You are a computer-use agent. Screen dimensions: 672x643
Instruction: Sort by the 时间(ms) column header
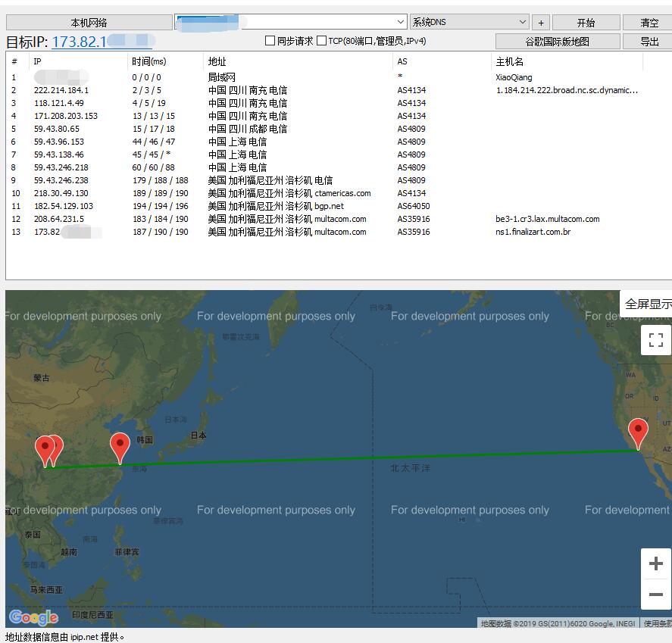pos(148,61)
